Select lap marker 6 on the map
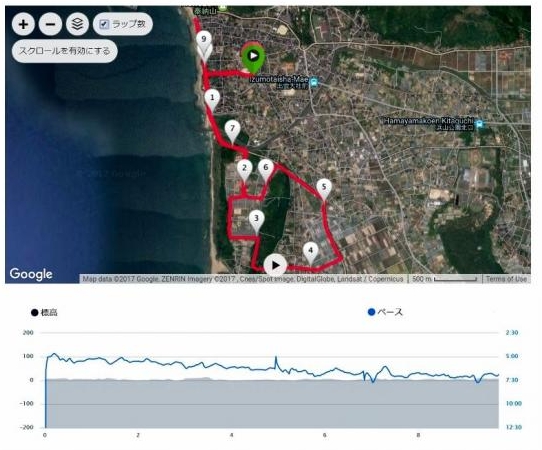The image size is (542, 450). [x=266, y=169]
